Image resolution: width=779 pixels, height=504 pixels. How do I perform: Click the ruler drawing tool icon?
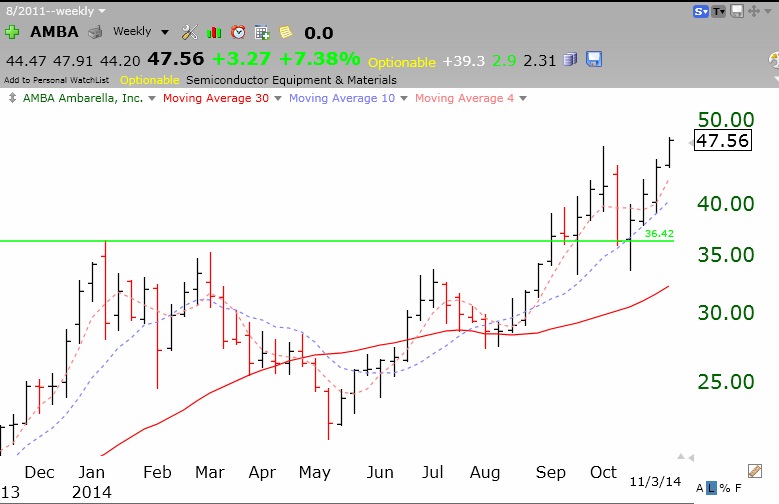(754, 470)
